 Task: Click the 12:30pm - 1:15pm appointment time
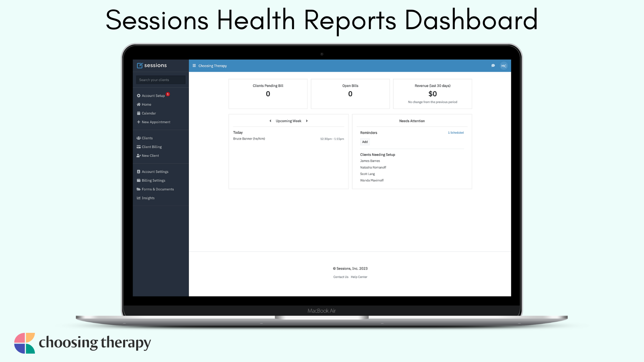(x=332, y=139)
